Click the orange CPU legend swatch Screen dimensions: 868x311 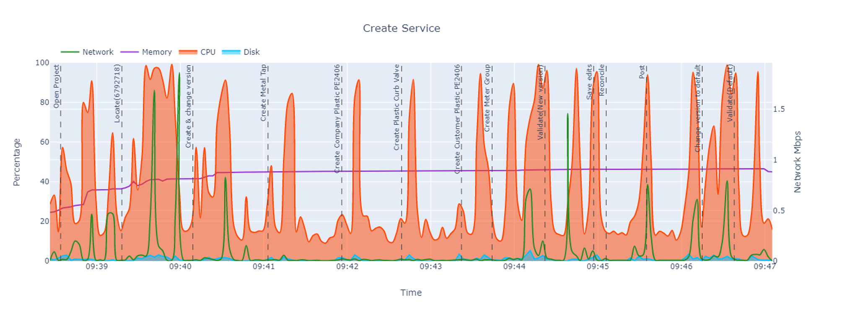tap(188, 52)
